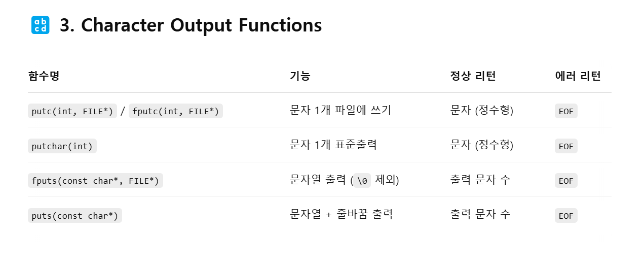This screenshot has height=268, width=644.
Task: Click the blue abcd emoji icon
Action: tap(41, 25)
